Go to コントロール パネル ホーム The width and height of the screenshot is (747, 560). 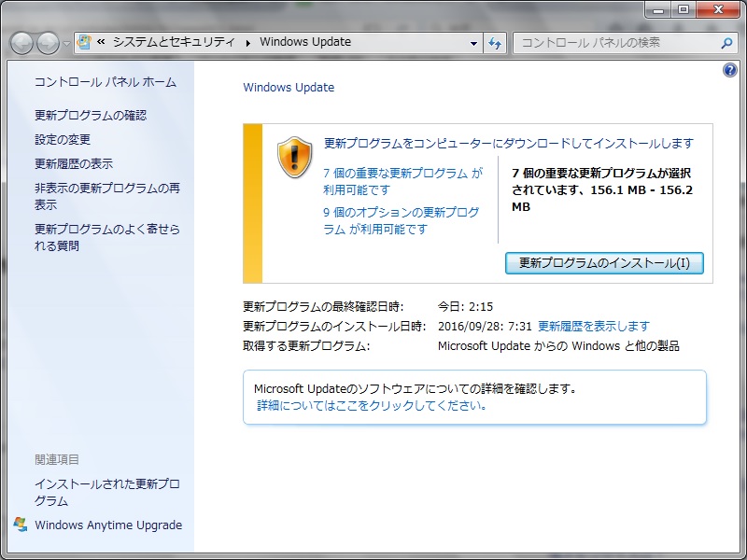(x=106, y=82)
